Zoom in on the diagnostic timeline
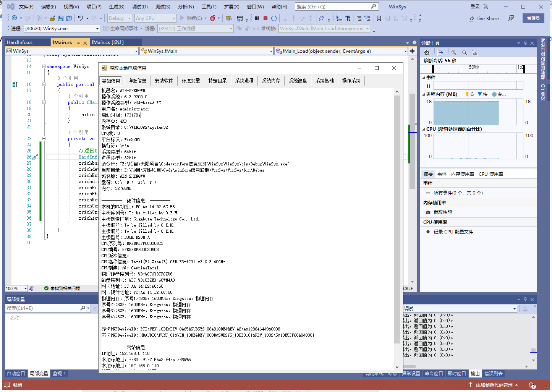552x392 pixels. click(454, 53)
